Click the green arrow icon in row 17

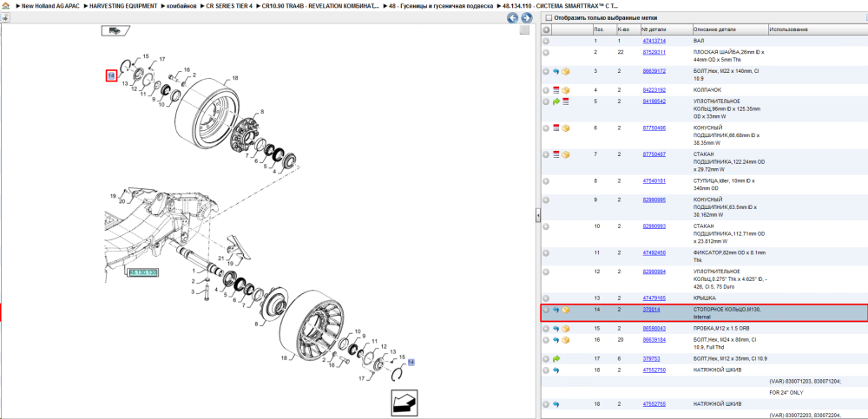pyautogui.click(x=556, y=358)
